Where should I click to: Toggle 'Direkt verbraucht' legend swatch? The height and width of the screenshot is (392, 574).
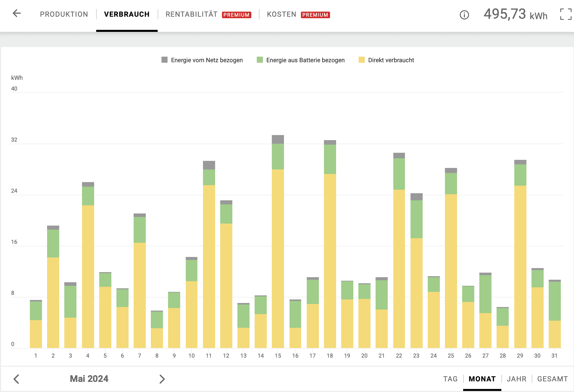point(362,60)
